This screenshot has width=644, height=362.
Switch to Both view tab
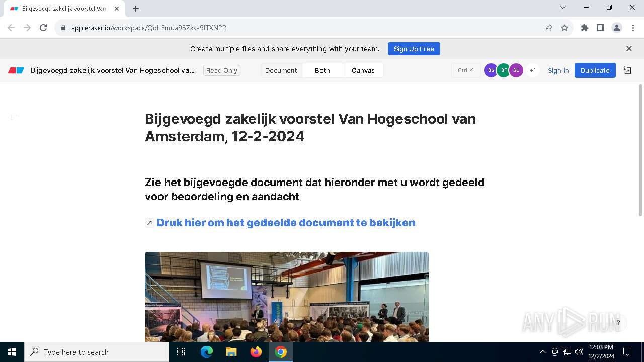coord(323,70)
